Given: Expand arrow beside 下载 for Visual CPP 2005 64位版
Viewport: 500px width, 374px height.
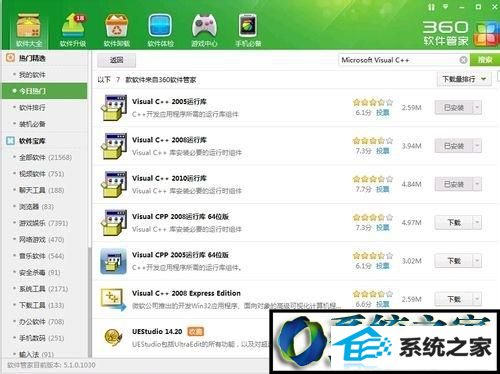Looking at the screenshot, I should [x=477, y=261].
